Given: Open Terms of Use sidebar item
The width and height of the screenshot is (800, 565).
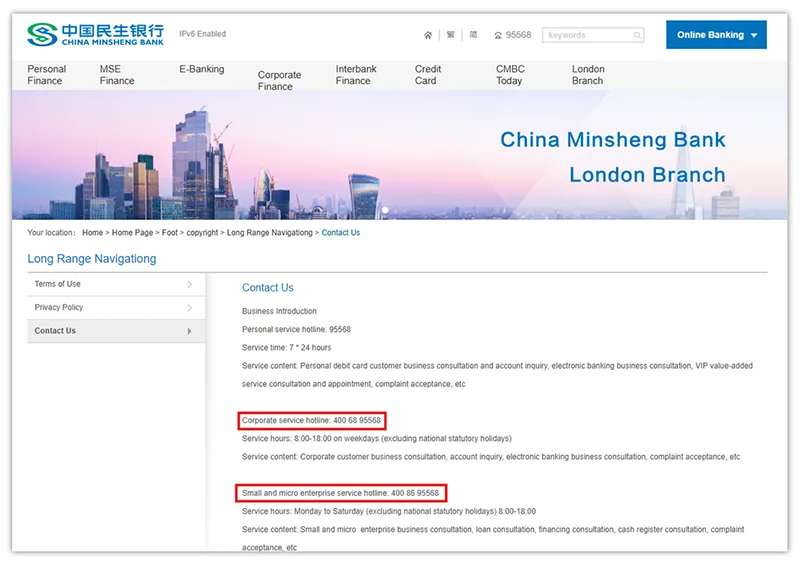Looking at the screenshot, I should tap(116, 284).
